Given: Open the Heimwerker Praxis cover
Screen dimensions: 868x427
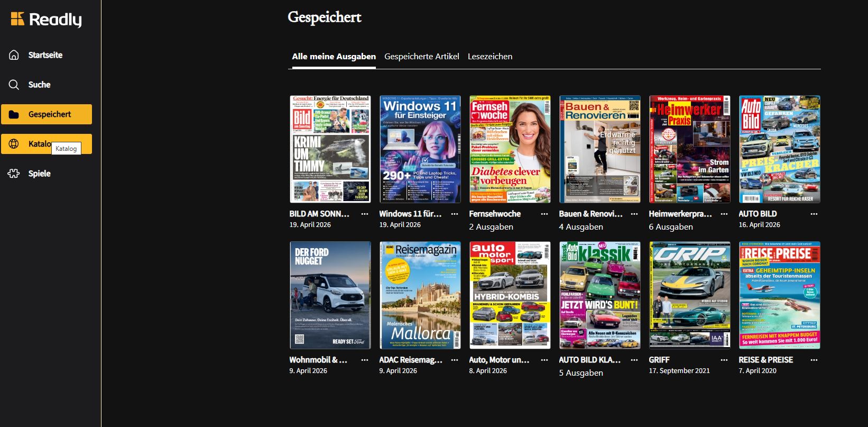Looking at the screenshot, I should tap(690, 149).
